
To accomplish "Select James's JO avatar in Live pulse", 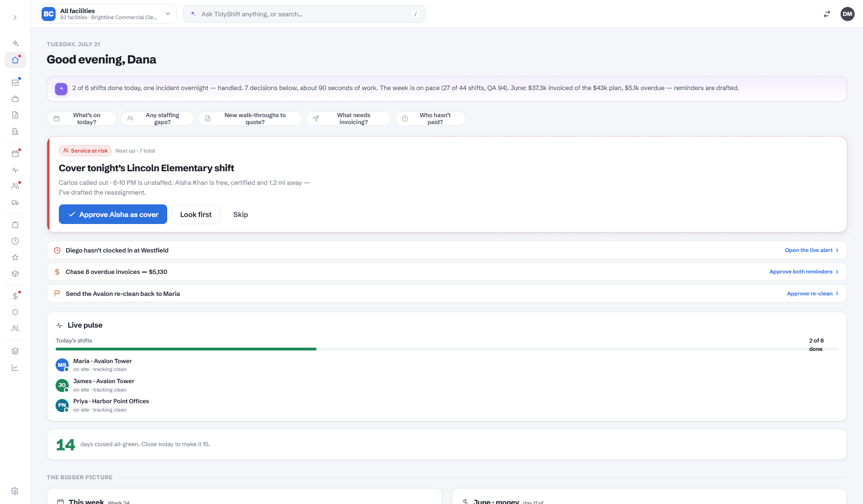I will point(62,385).
